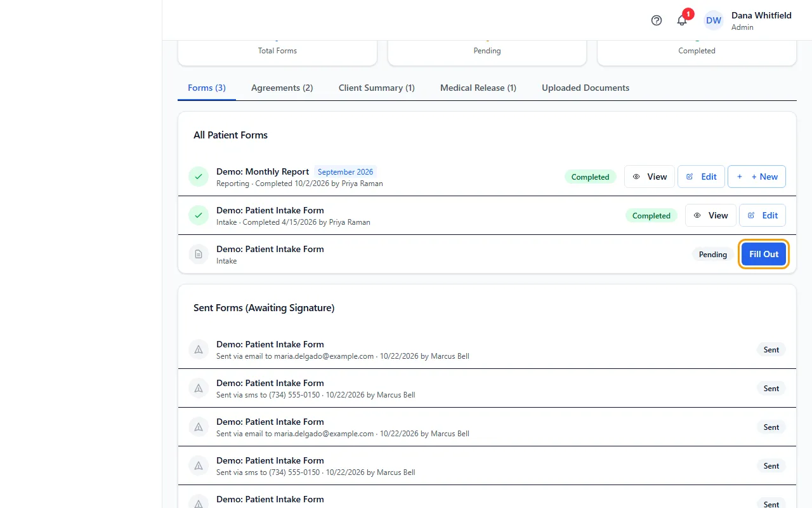View the Demo: Monthly Report form
Screen dimensions: 812x508
coord(650,177)
